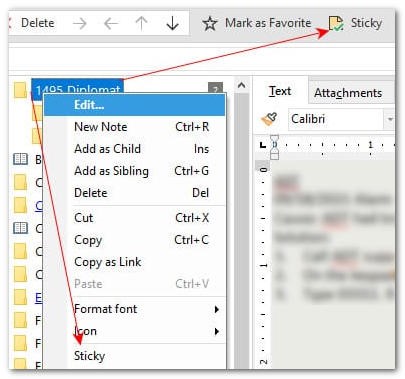
Task: Move note up with the up arrow
Action: (141, 24)
